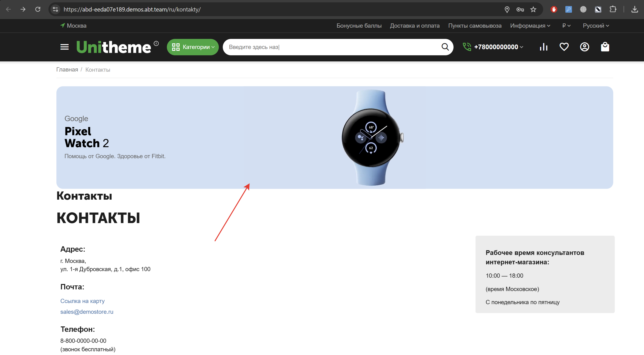Open browser downloads icon
Screen dimensions: 644x355
point(634,10)
